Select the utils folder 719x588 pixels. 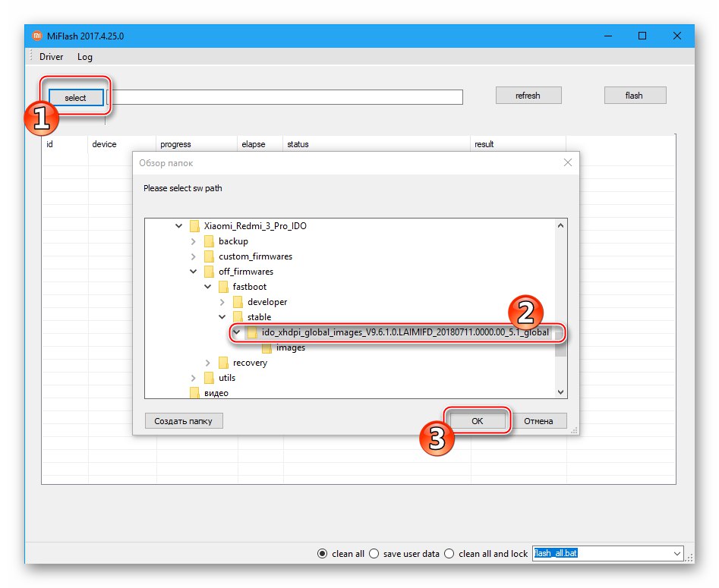(227, 378)
